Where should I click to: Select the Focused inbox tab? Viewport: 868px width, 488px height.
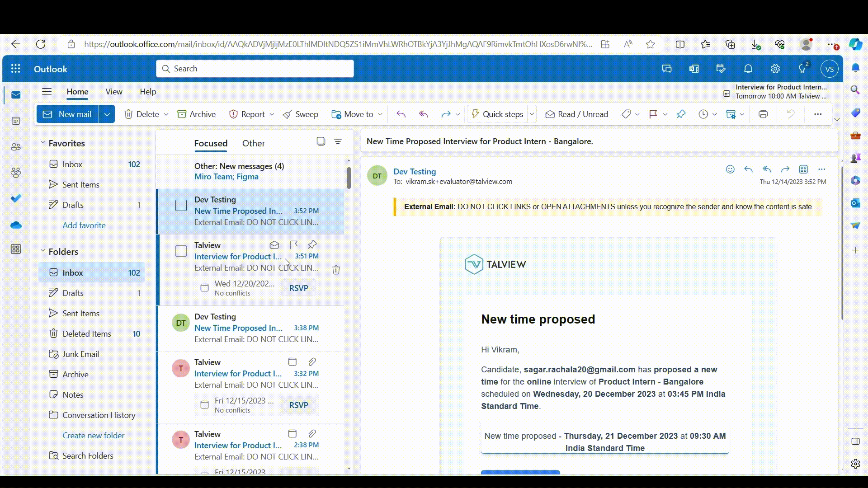211,143
